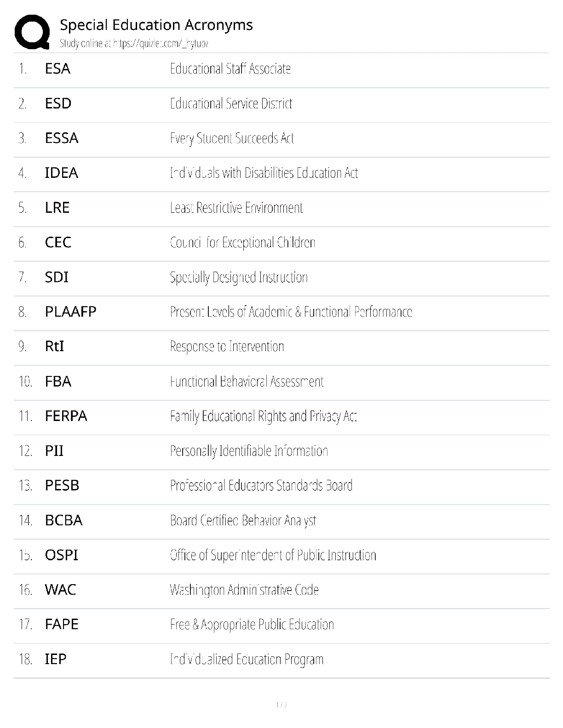Click the page number indicator at bottom
This screenshot has width=563, height=728.
coord(281,705)
